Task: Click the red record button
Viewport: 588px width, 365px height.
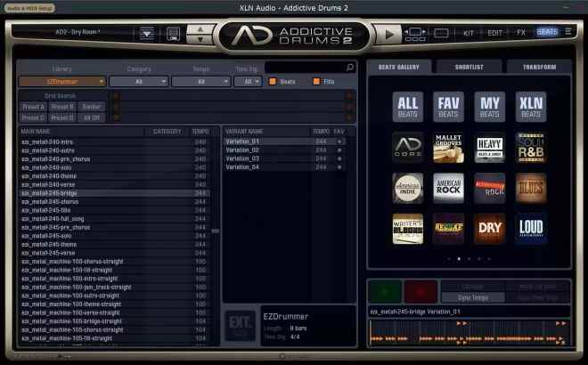Action: [x=421, y=291]
